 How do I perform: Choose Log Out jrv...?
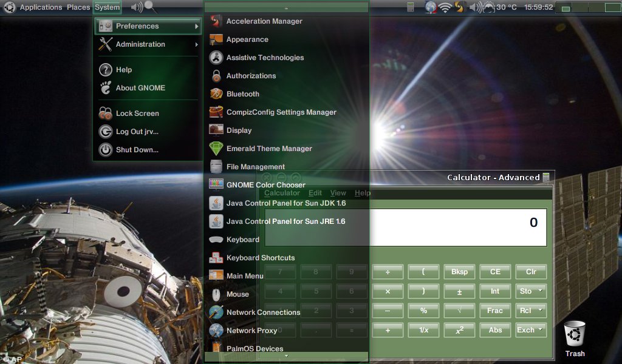point(148,132)
